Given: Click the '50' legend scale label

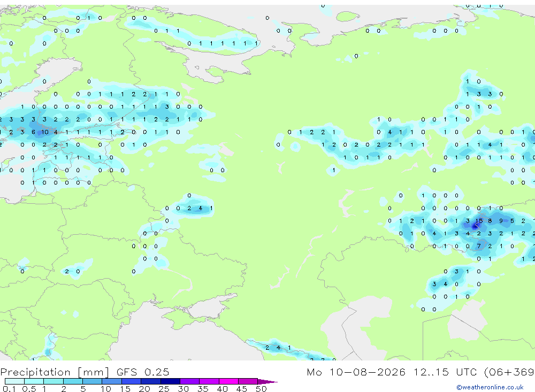Looking at the screenshot, I should [261, 389].
